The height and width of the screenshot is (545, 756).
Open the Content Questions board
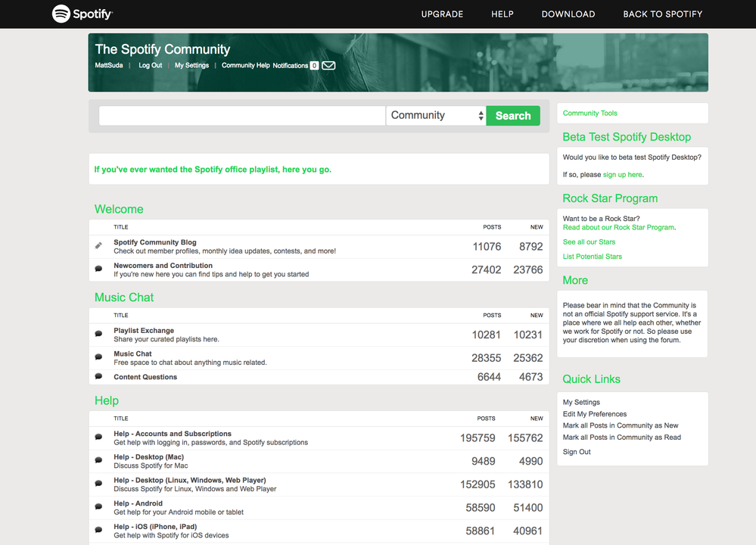[x=145, y=377]
